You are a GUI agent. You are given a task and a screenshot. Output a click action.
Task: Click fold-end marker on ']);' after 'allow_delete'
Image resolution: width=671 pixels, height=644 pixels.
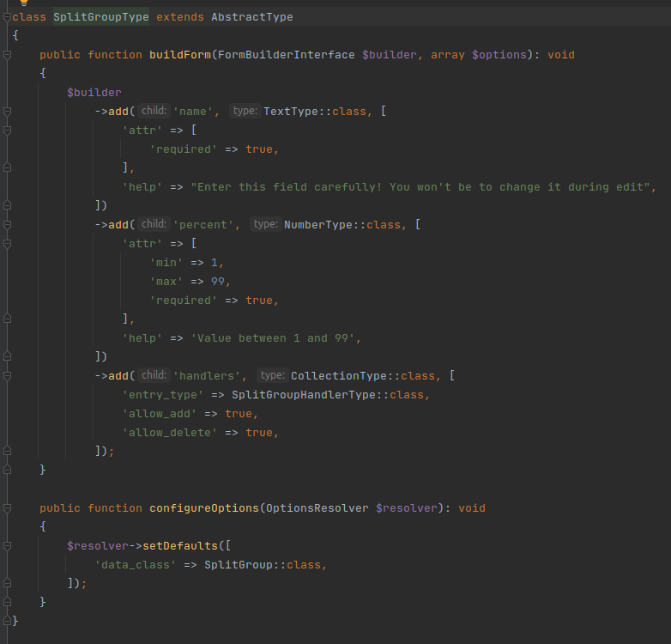(x=7, y=451)
